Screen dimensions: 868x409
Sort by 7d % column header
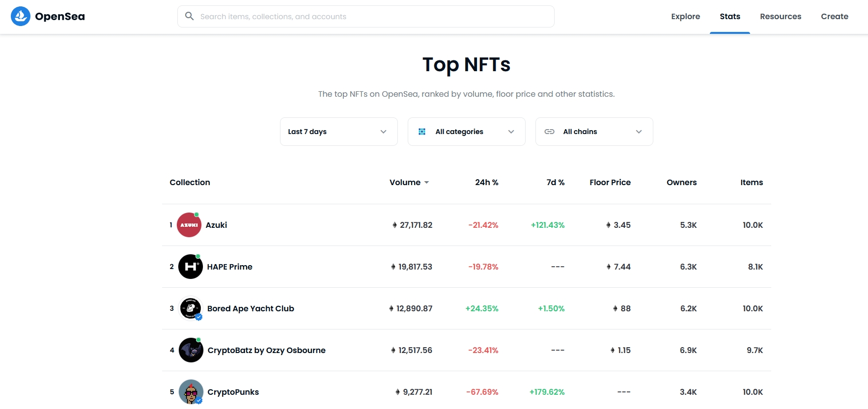(556, 182)
